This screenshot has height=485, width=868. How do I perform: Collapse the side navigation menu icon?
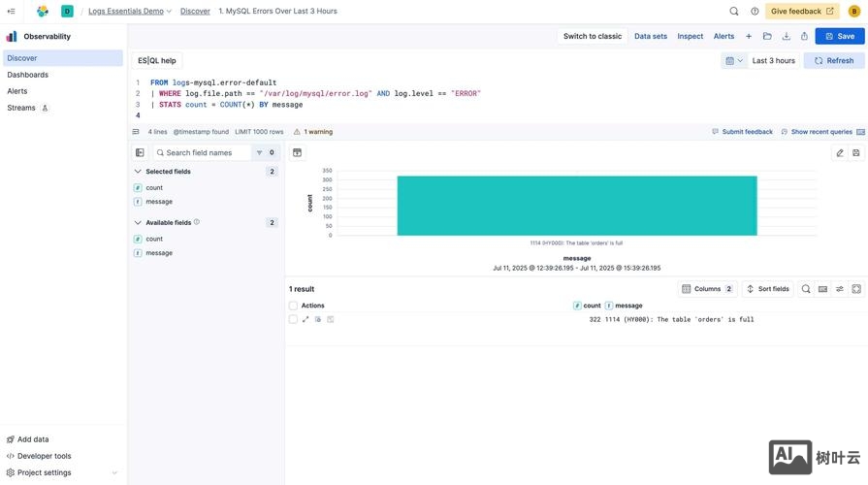11,11
